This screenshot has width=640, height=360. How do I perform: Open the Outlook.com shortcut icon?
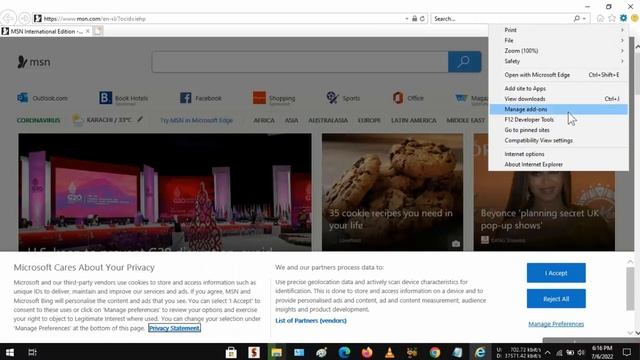point(22,98)
